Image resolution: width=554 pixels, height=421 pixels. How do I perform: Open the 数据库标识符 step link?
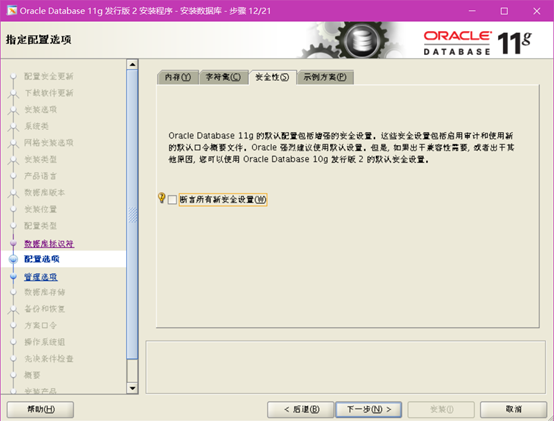(49, 243)
